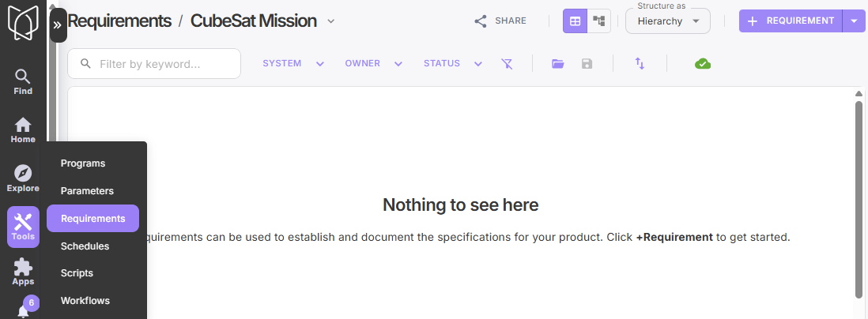Open saved views folder icon

coord(558,64)
